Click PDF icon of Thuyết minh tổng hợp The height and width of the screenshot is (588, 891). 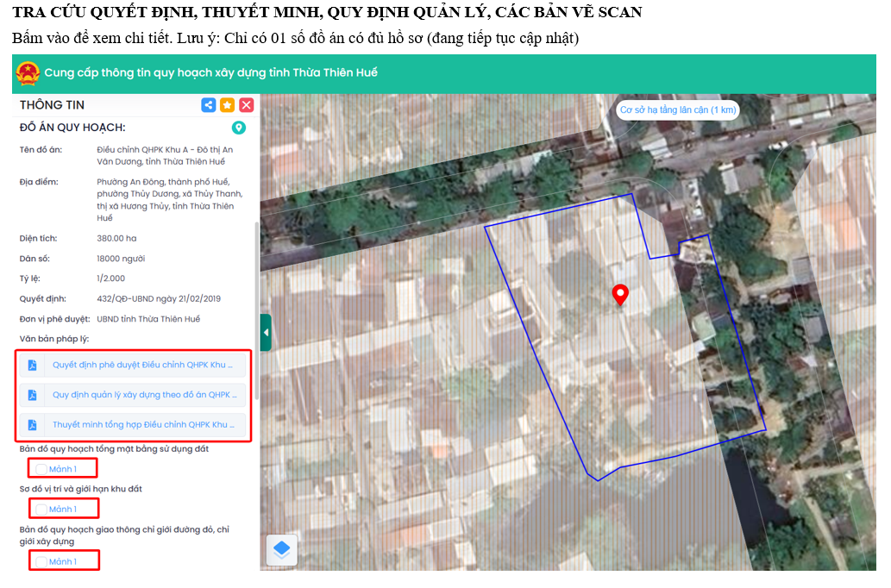[33, 425]
